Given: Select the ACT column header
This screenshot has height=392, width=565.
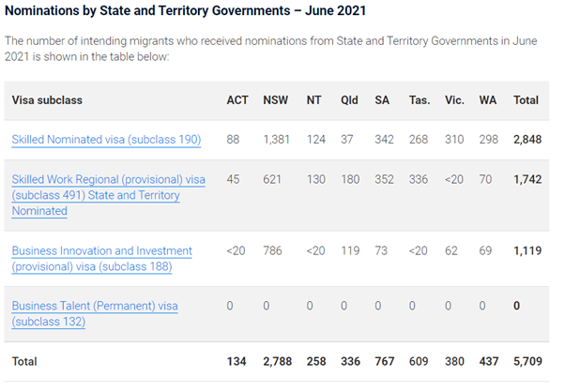Looking at the screenshot, I should click(x=238, y=99).
